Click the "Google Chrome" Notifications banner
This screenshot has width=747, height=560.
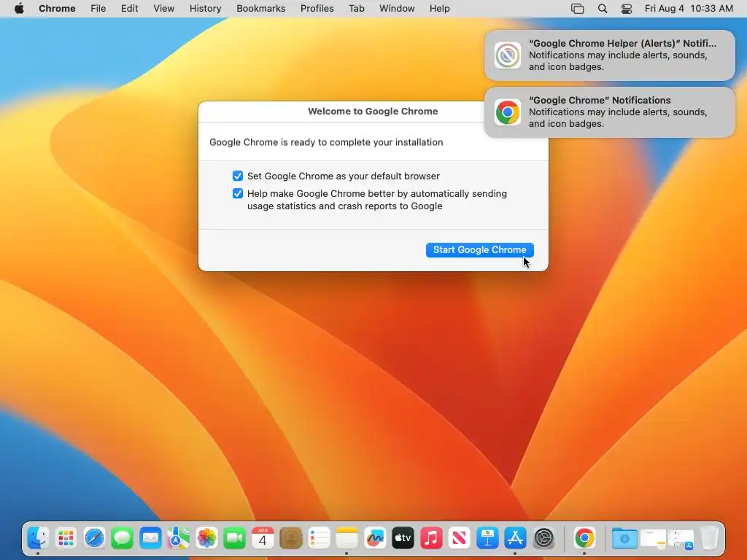tap(610, 112)
